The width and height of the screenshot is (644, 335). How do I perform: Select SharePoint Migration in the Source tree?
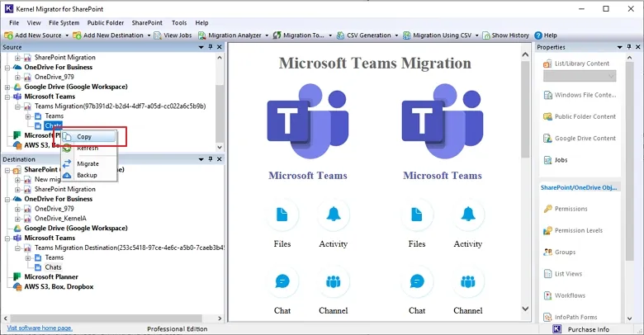pos(65,57)
